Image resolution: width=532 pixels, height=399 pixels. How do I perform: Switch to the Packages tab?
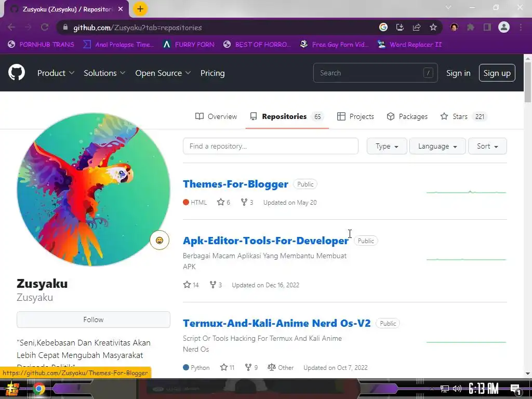tap(407, 116)
